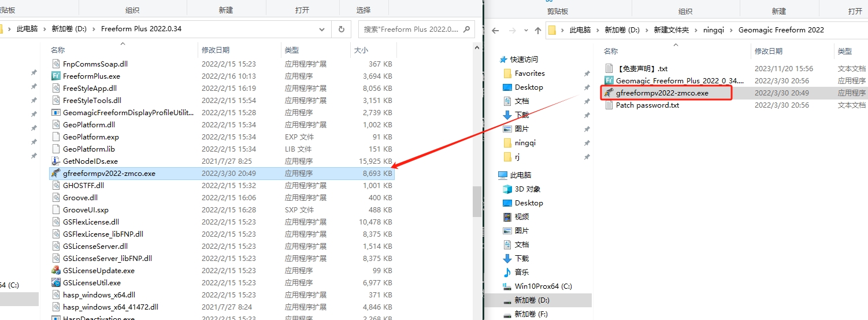868x320 pixels.
Task: Click Freeform Plus 2022.0.34 breadcrumb
Action: click(141, 29)
